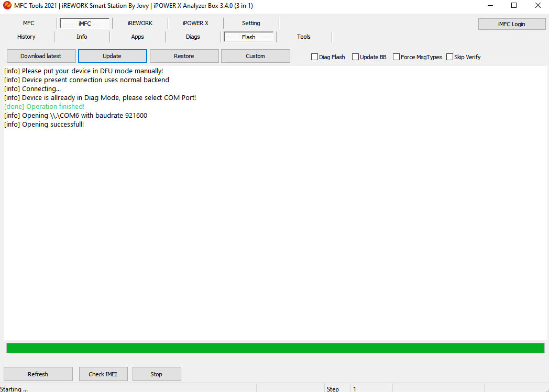This screenshot has width=549, height=392.
Task: Open the iPOWER X tab
Action: (x=195, y=23)
